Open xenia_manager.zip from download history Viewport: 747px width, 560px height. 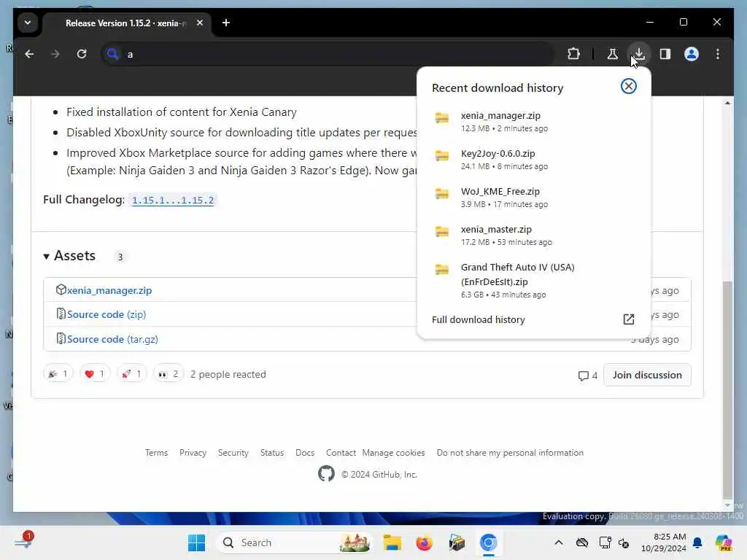click(533, 122)
